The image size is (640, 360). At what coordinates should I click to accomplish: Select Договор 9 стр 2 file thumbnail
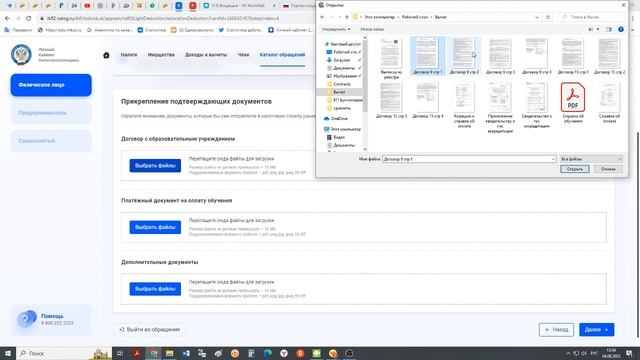click(464, 56)
